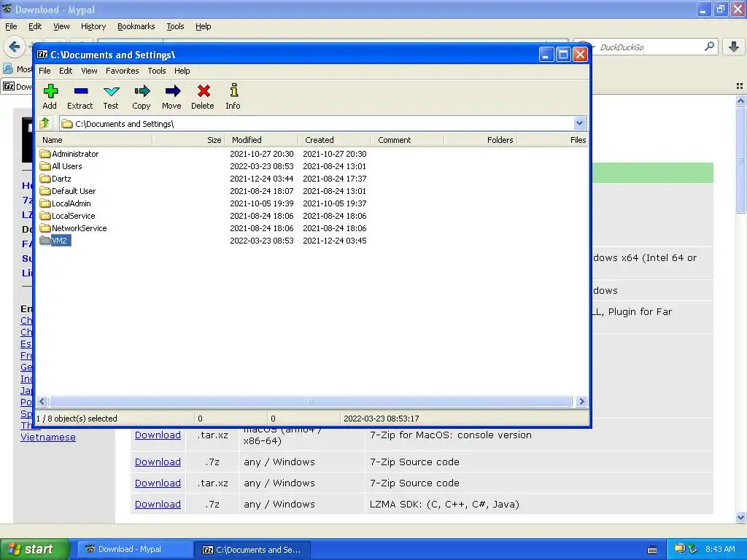Click the Administrator folder icon
747x560 pixels.
[x=45, y=154]
